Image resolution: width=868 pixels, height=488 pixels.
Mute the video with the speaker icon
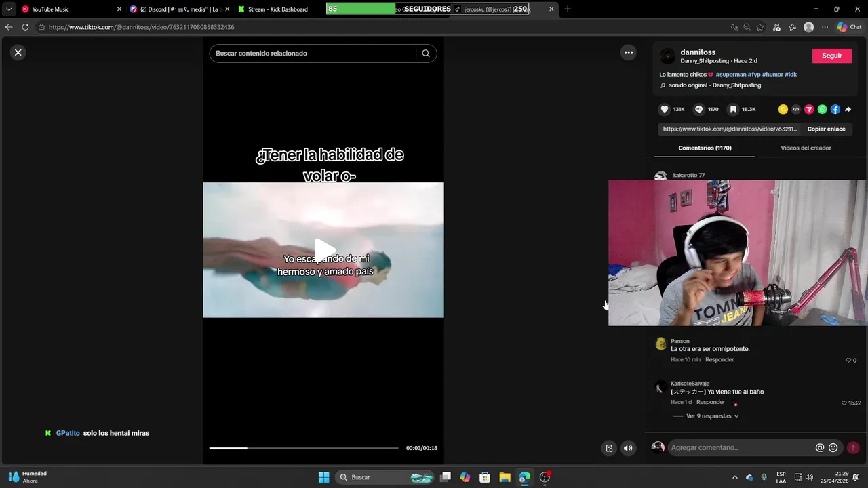tap(628, 448)
